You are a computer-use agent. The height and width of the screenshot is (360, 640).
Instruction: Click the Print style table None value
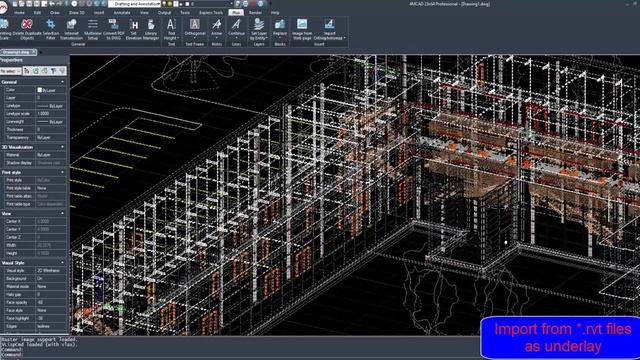click(x=51, y=188)
